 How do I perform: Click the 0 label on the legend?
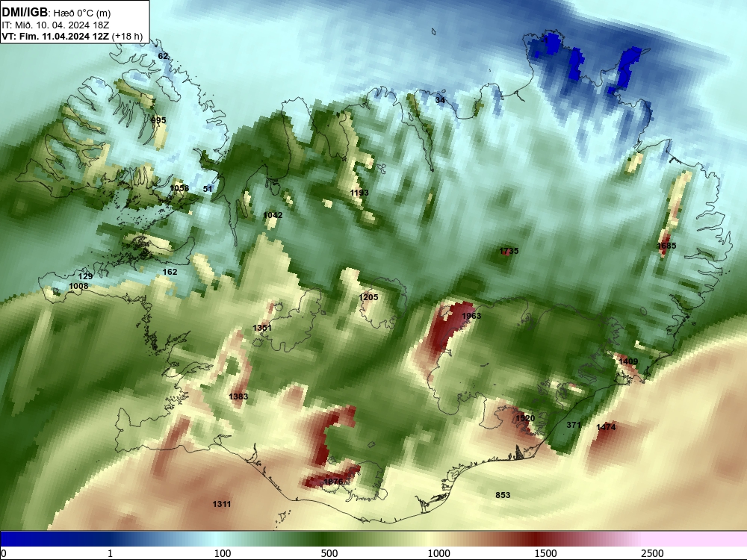tap(4, 553)
